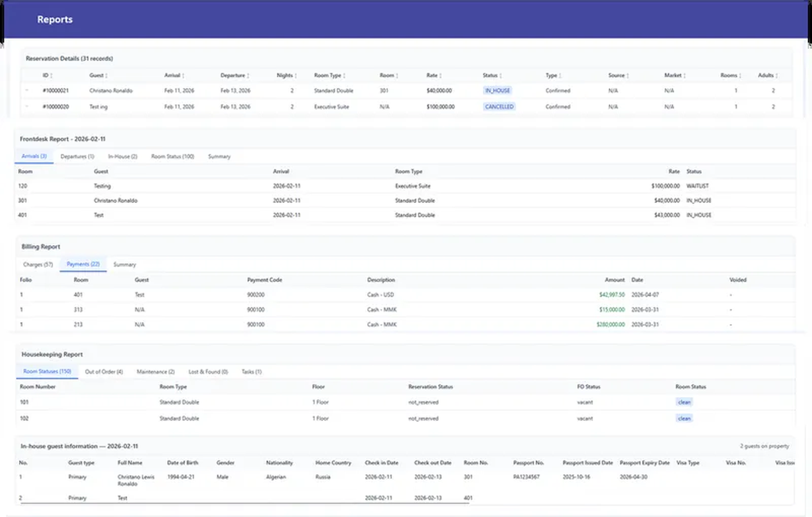Click the CANCELLED status badge for reservation #10000020

[499, 107]
